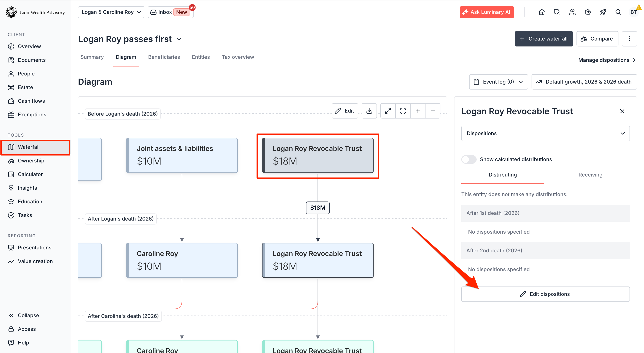Select the Waterfall tool in sidebar
Screen dimensions: 644x353
[x=35, y=147]
